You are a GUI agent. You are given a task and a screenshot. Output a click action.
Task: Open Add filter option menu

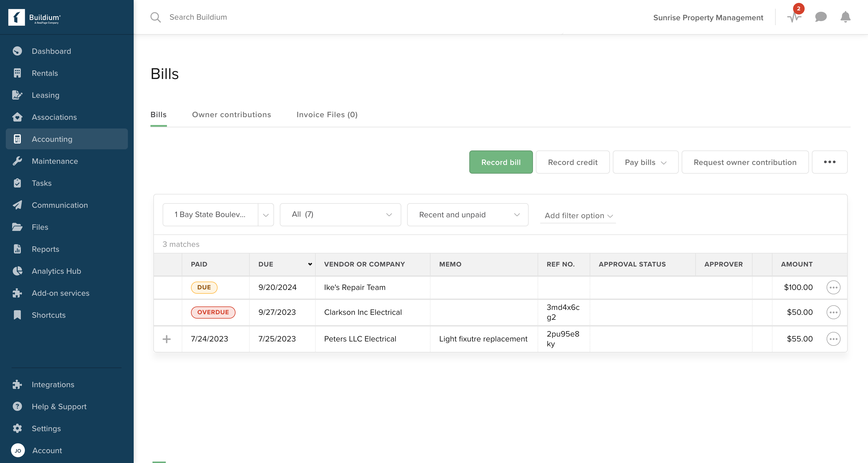[x=578, y=216]
